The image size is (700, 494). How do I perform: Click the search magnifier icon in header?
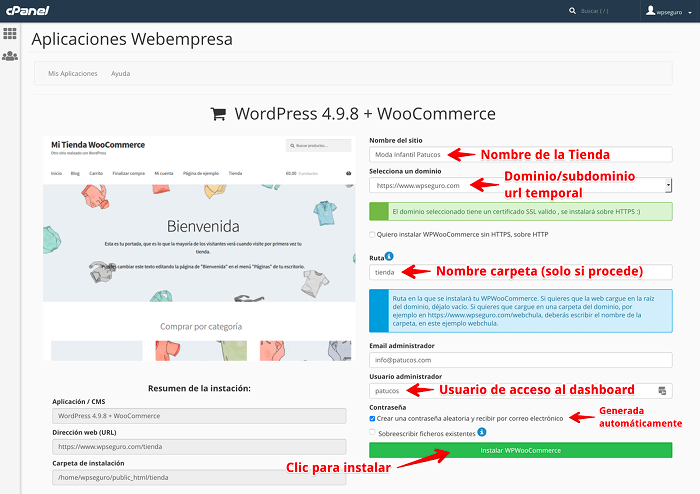[572, 11]
